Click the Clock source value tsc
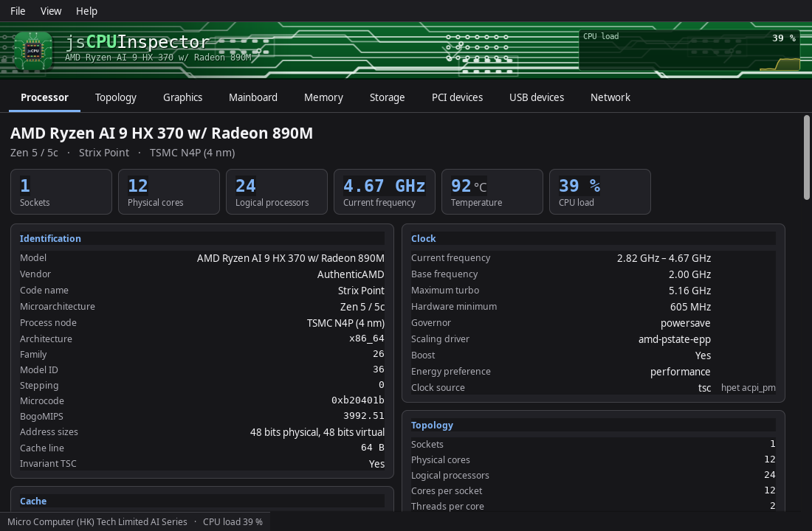 (704, 388)
